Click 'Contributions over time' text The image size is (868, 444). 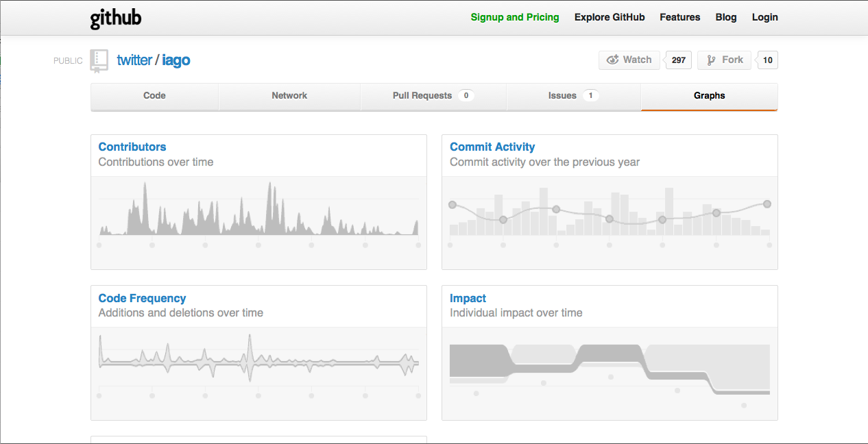156,162
